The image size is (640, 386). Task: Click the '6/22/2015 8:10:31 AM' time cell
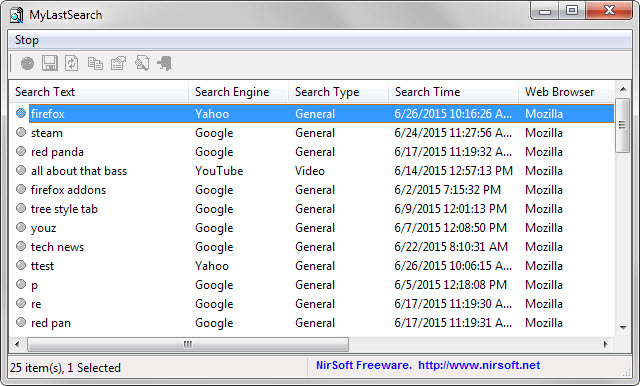(451, 246)
